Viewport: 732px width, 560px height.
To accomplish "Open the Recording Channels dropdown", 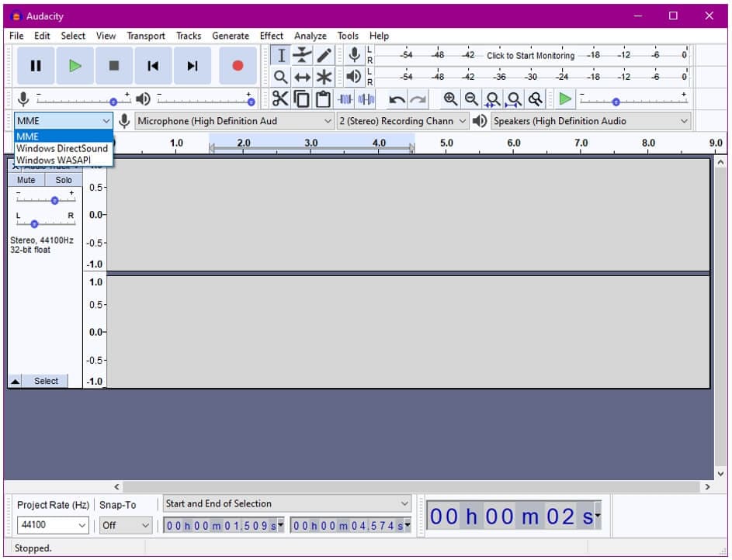I will 402,121.
